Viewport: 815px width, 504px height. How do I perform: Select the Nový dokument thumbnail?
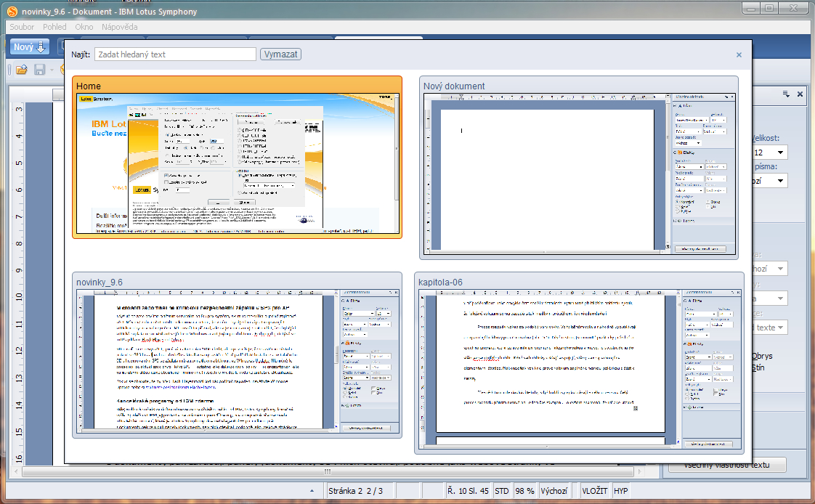(578, 168)
